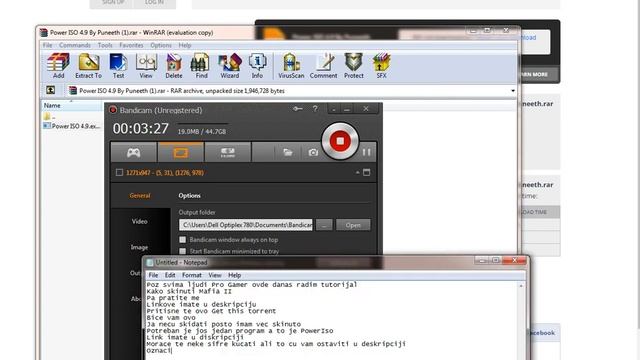640x360 pixels.
Task: Click the Delete icon in WinRAR toolbar
Action: click(174, 65)
